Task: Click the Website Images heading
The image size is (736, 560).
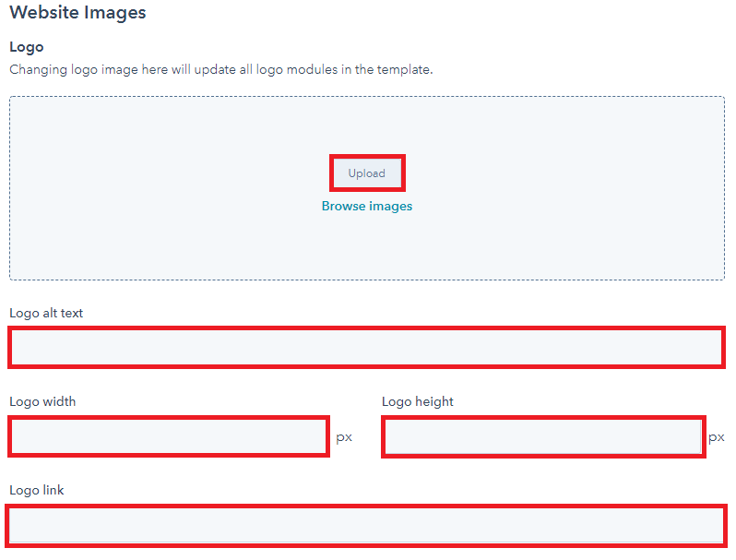Action: (77, 13)
